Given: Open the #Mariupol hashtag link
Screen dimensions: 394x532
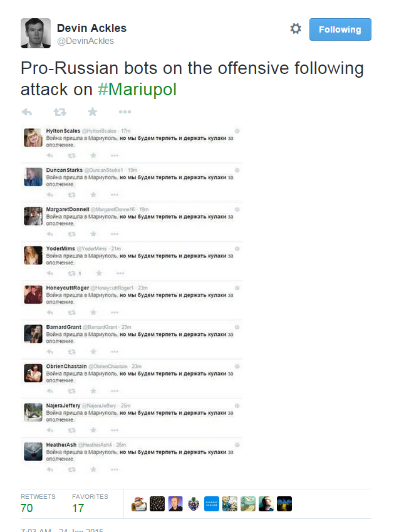Looking at the screenshot, I should click(137, 90).
